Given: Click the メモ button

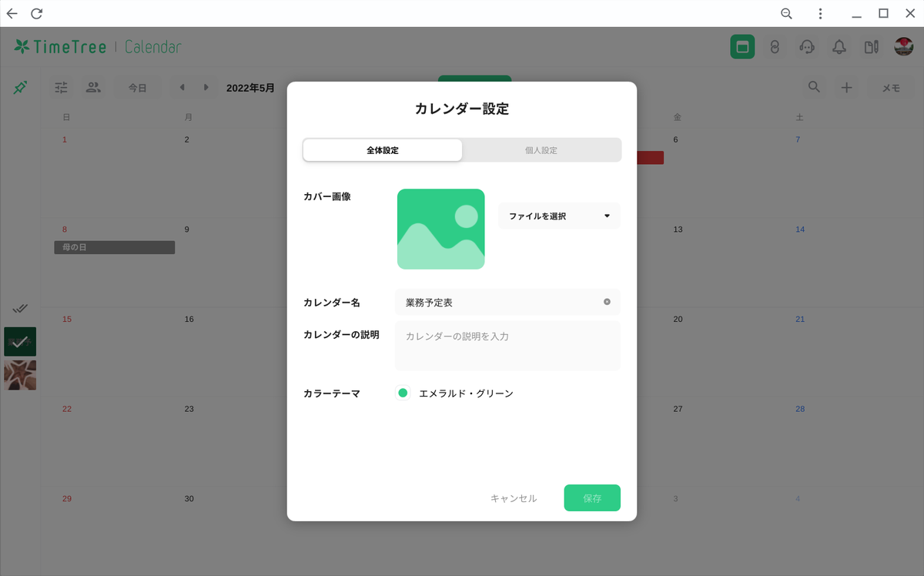Looking at the screenshot, I should (891, 88).
